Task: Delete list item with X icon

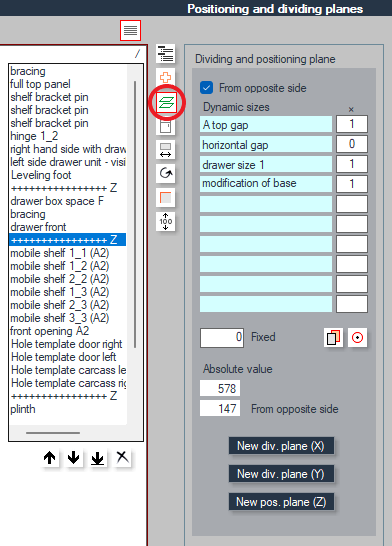Action: (122, 457)
